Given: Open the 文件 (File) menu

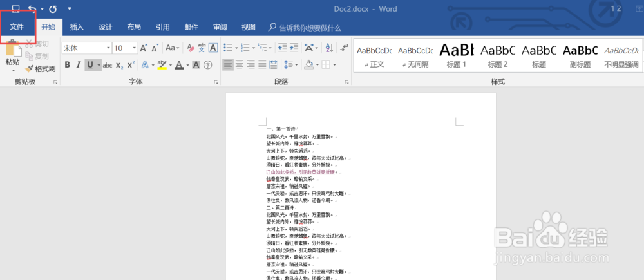Looking at the screenshot, I should (17, 27).
